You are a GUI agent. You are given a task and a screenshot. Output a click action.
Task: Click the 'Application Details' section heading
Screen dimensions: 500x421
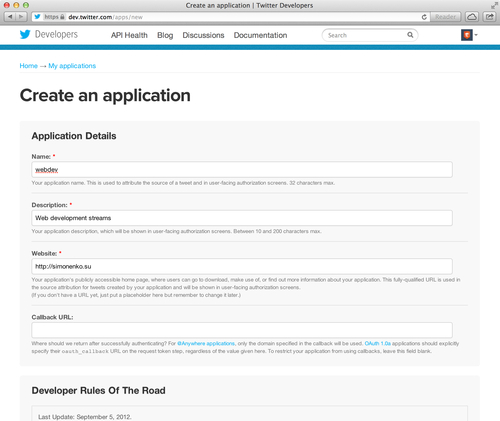click(74, 136)
